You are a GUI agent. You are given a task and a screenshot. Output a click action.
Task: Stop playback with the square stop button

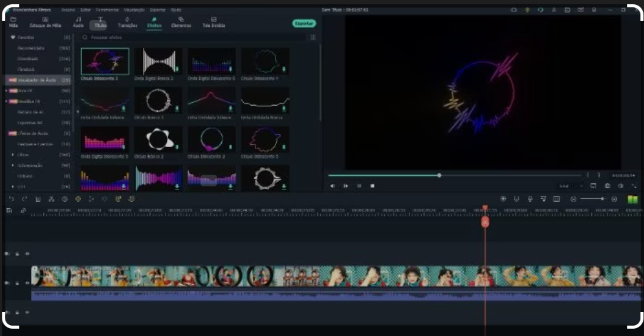[x=372, y=186]
